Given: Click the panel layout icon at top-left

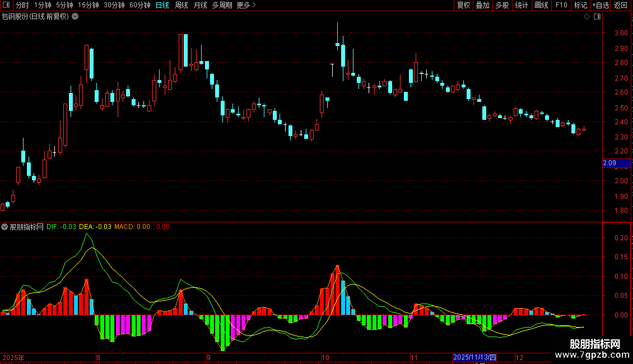Looking at the screenshot, I should click(x=6, y=5).
